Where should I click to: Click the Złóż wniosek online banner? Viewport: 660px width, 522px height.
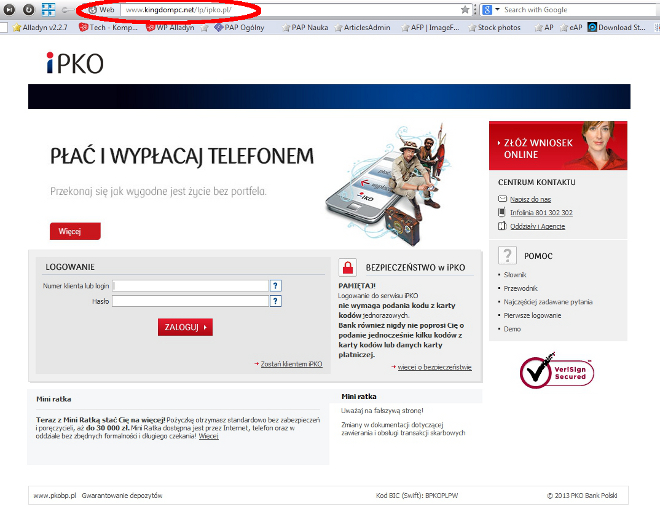click(557, 147)
